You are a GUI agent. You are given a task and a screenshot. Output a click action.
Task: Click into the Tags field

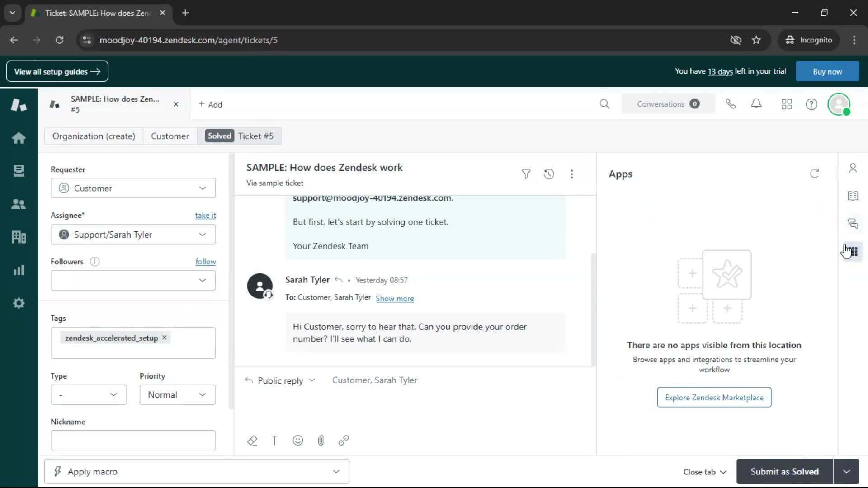[133, 343]
